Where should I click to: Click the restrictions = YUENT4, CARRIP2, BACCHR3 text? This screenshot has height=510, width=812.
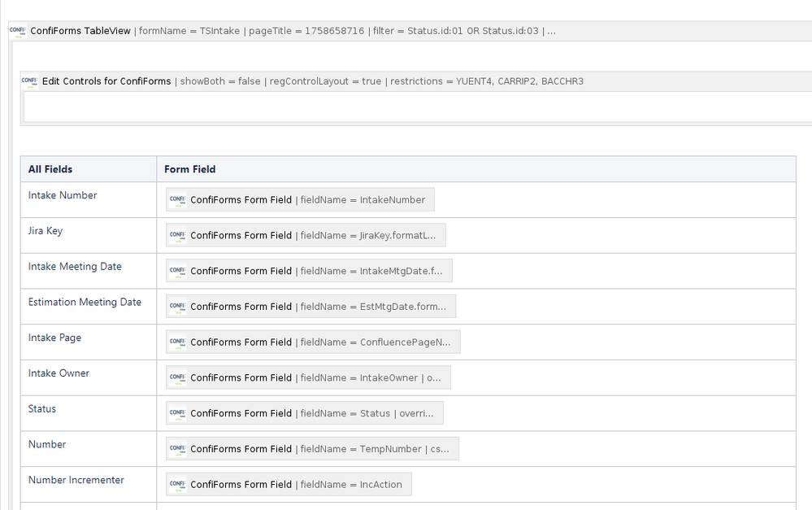coord(487,81)
